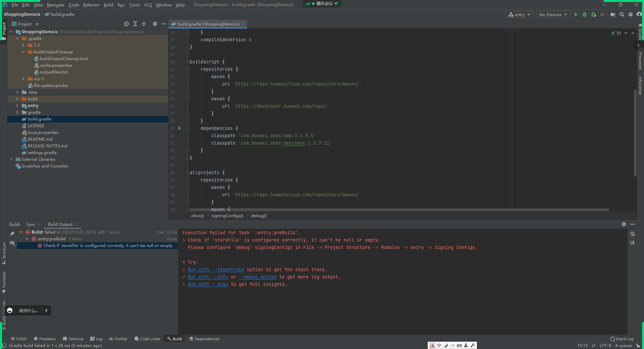
Task: Stop the running process button
Action: (x=602, y=14)
